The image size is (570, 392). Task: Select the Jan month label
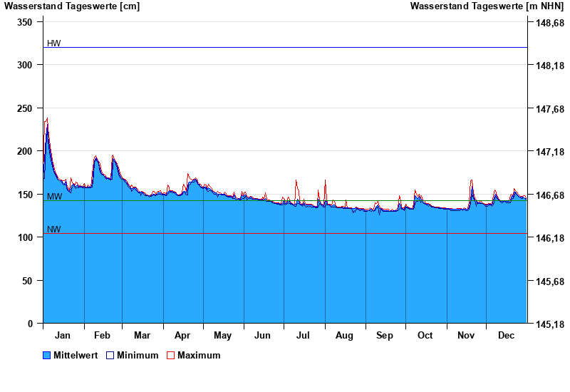pyautogui.click(x=63, y=336)
